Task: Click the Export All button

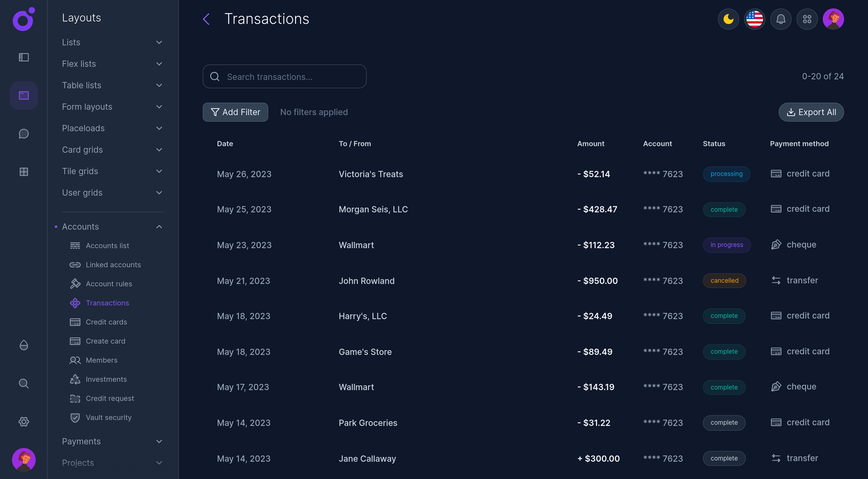Action: [x=811, y=112]
